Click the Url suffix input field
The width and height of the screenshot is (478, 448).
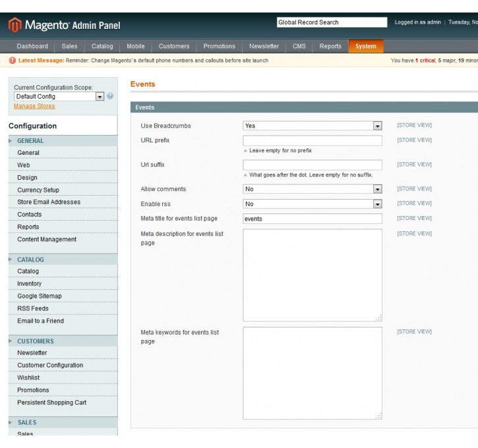[313, 165]
